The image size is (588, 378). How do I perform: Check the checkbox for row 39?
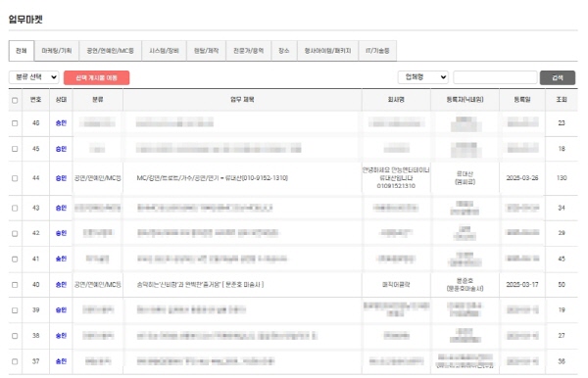coord(15,310)
